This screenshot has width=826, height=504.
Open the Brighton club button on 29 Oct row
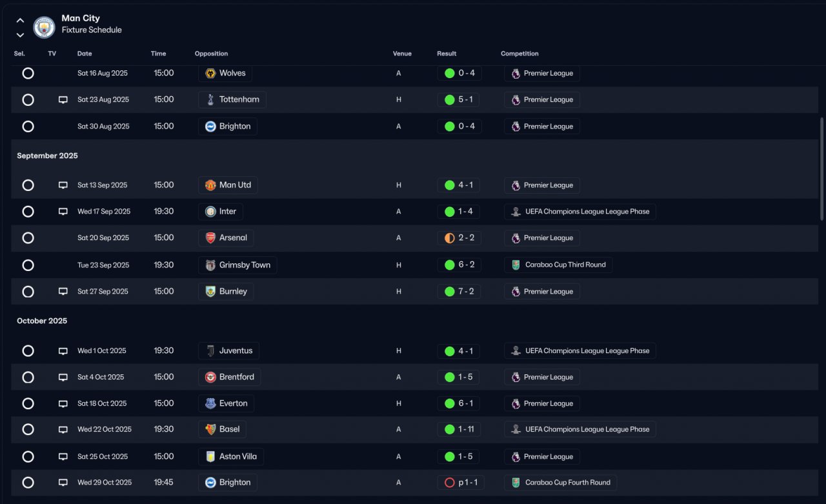click(x=228, y=483)
